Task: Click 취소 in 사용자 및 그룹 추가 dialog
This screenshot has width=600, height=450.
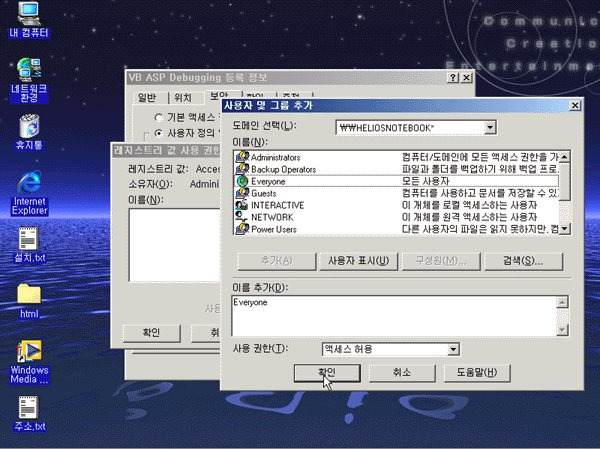Action: coord(402,373)
